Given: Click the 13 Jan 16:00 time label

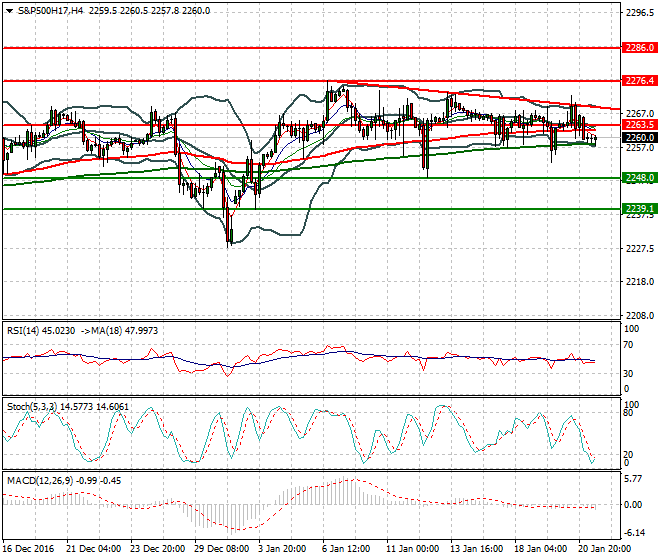Looking at the screenshot, I should coord(477,549).
